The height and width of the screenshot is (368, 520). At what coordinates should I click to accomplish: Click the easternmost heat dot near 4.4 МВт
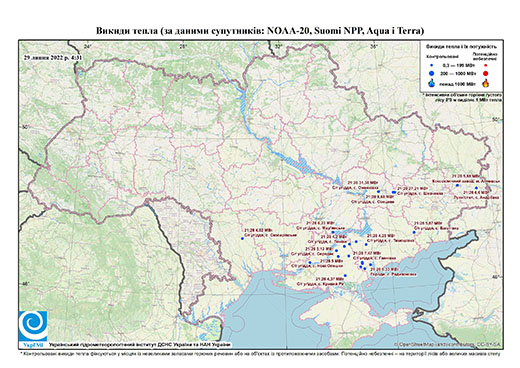(476, 188)
